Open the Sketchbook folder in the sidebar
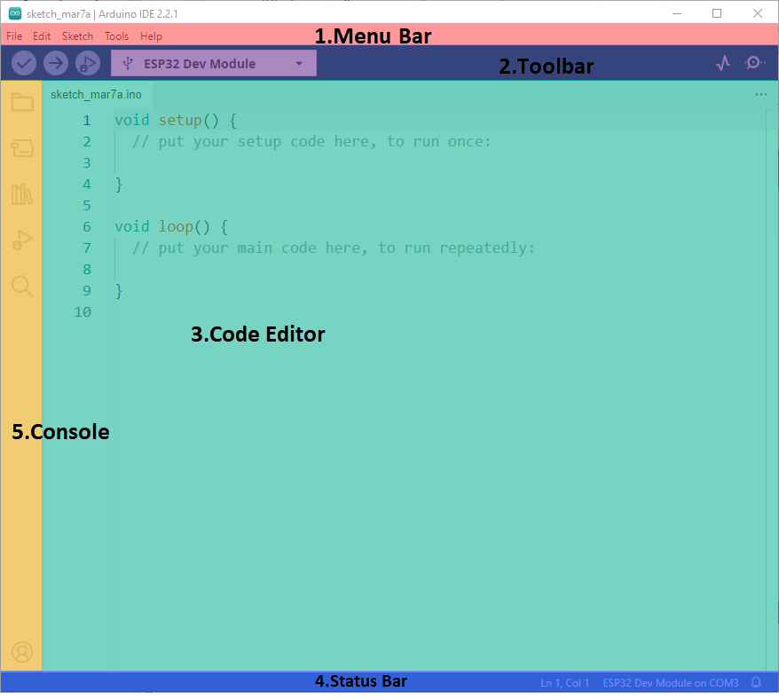This screenshot has width=779, height=700. tap(22, 102)
